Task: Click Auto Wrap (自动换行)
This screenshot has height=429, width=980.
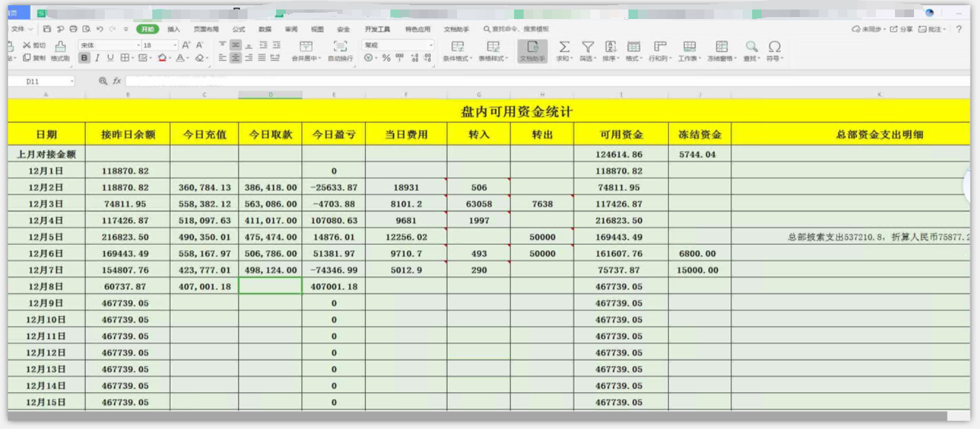Action: pyautogui.click(x=340, y=51)
